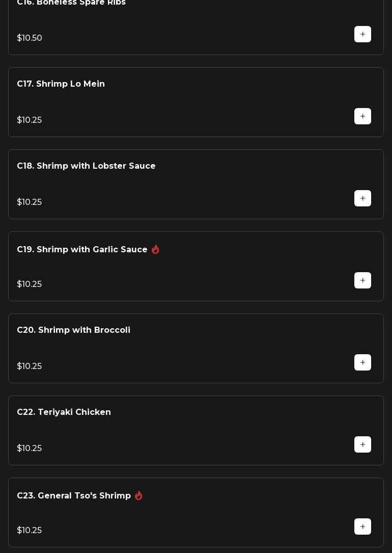Open the C17. Shrimp Lo Mein title

(x=61, y=84)
